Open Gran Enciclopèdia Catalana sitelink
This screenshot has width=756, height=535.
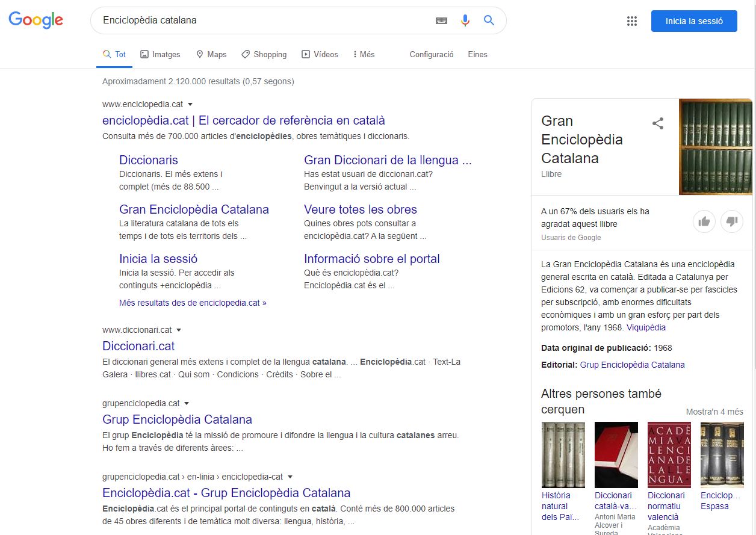pyautogui.click(x=194, y=209)
